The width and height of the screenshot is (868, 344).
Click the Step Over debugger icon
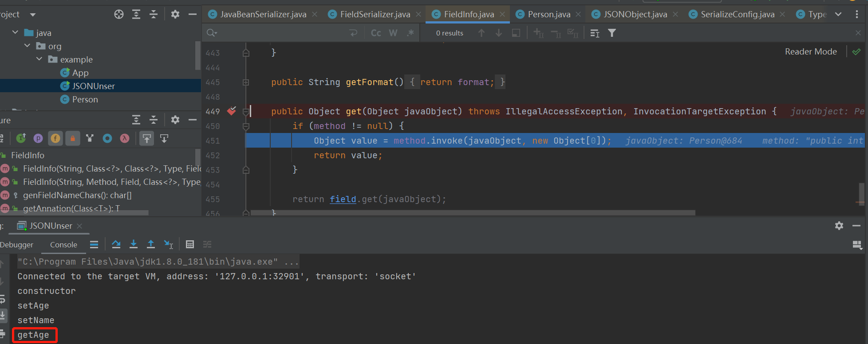pyautogui.click(x=116, y=244)
